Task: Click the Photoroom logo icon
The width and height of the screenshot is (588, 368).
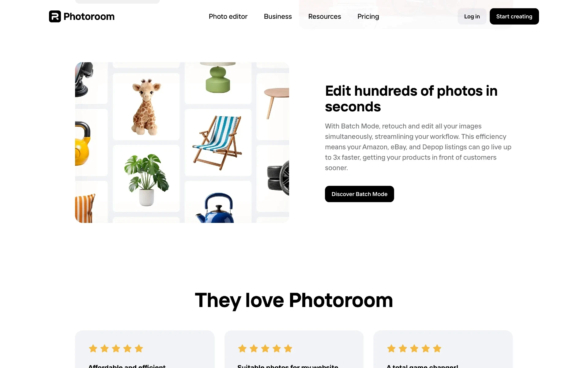Action: pos(55,16)
